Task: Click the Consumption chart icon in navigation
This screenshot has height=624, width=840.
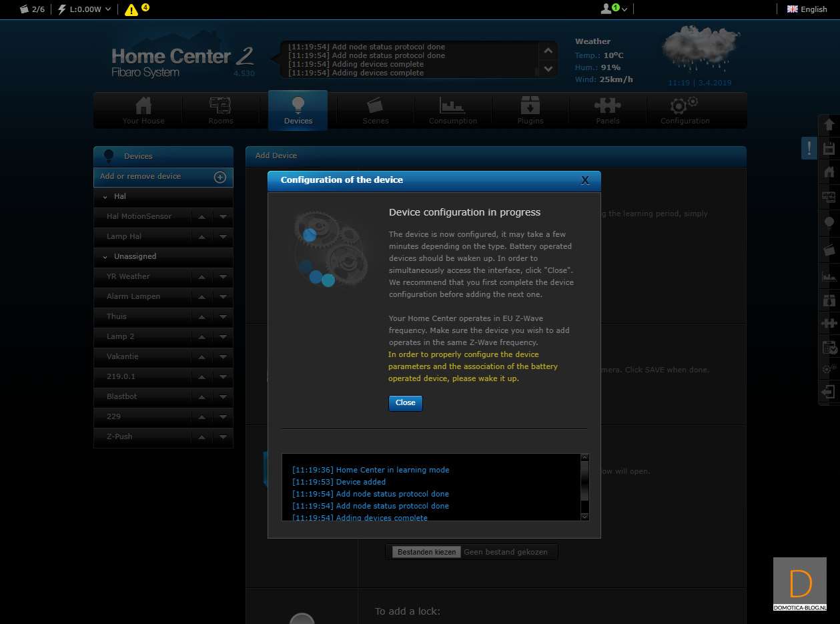Action: coord(453,109)
